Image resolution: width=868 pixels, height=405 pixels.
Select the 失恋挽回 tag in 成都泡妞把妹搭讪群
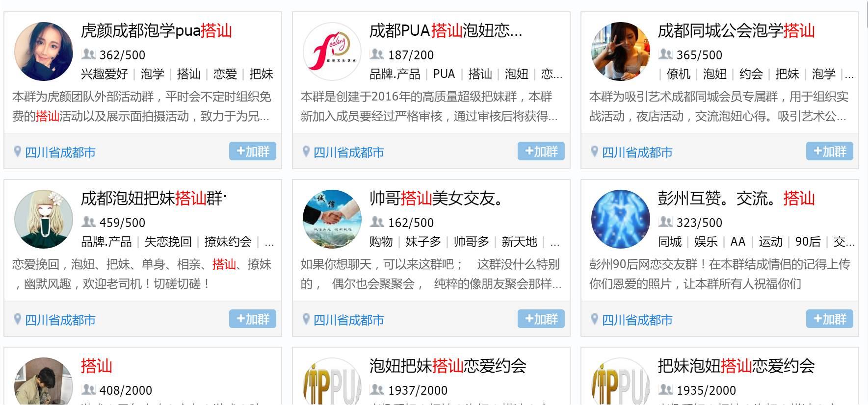(x=168, y=242)
